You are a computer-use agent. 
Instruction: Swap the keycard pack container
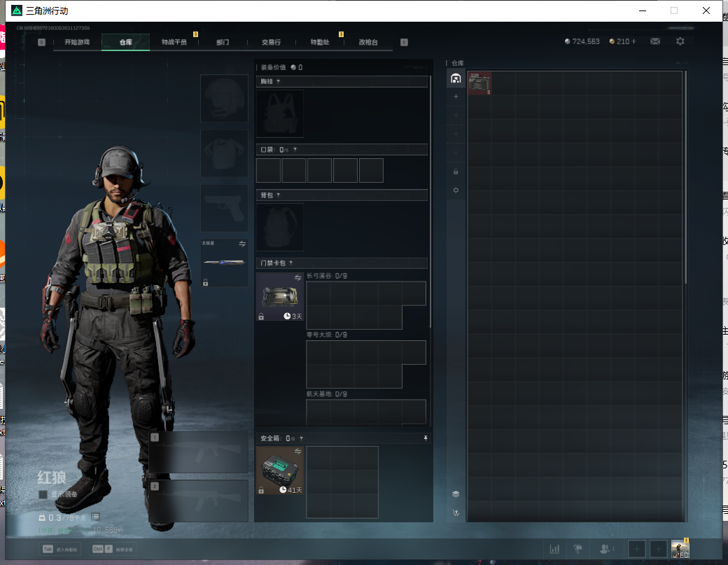click(x=298, y=277)
